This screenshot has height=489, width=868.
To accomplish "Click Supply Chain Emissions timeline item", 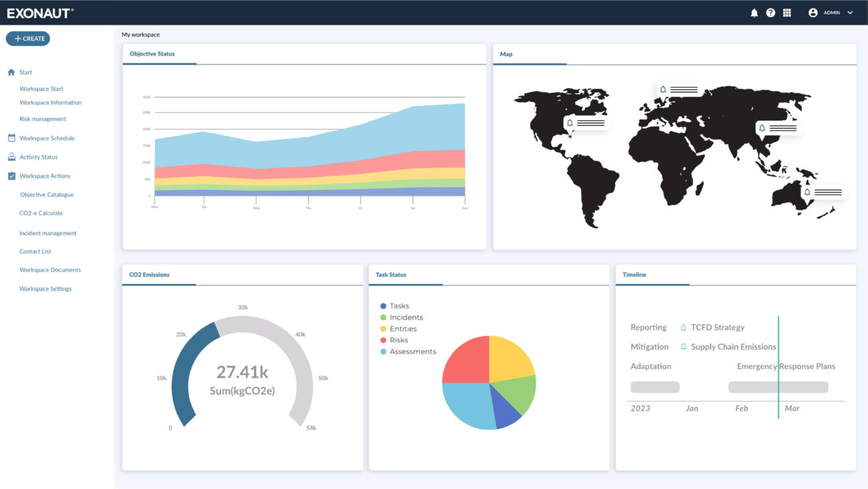I will coord(734,347).
